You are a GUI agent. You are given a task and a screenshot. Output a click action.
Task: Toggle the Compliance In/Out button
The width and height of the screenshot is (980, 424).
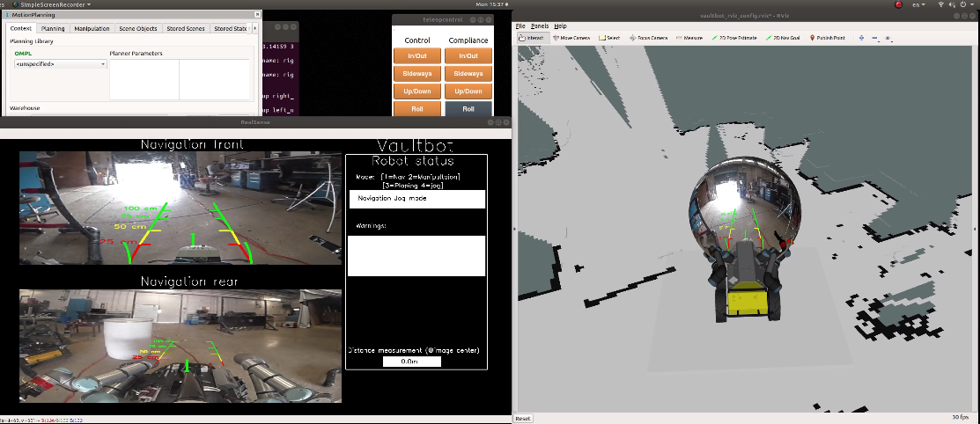[x=468, y=55]
